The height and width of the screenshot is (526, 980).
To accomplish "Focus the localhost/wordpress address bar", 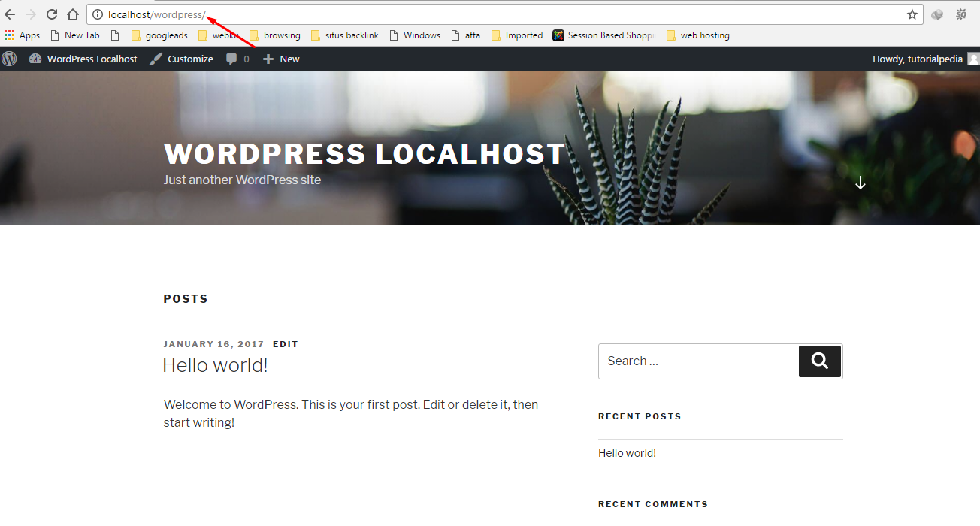I will [x=504, y=14].
